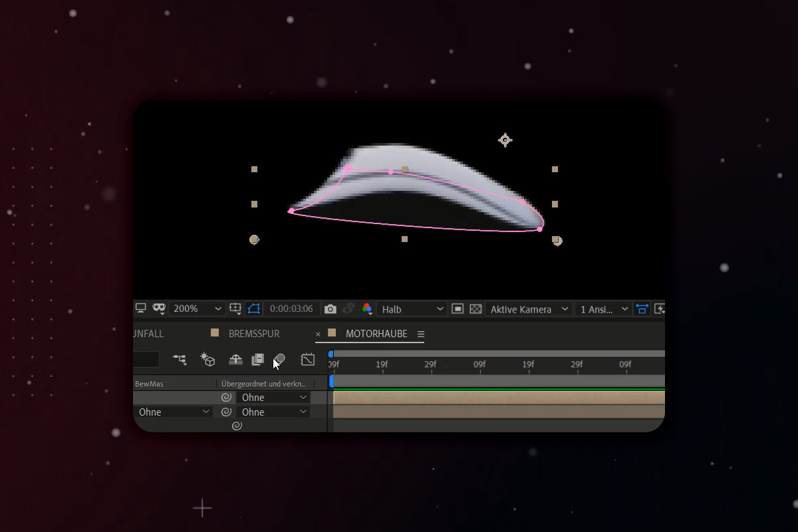Toggle the region of interest button

click(x=458, y=309)
